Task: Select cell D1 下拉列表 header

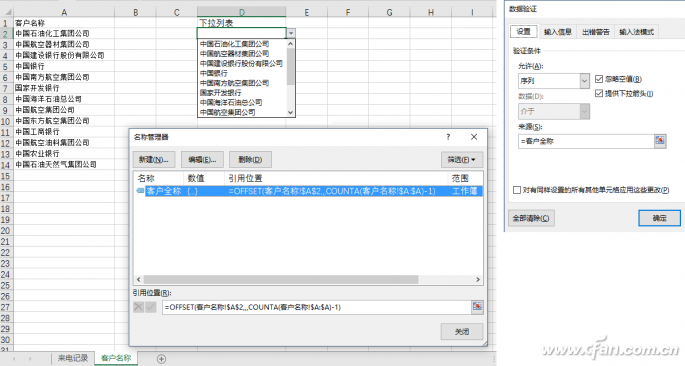Action: pos(242,23)
